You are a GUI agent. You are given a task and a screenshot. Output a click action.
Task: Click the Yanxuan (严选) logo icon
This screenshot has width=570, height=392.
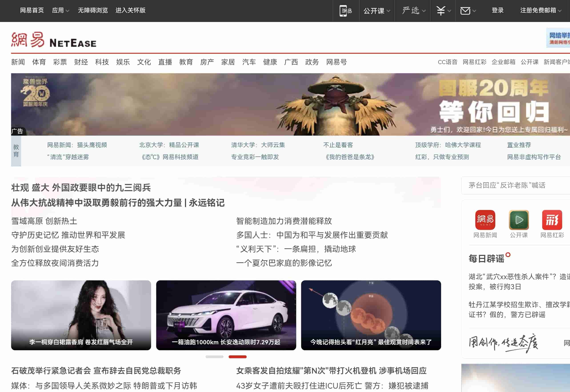pos(410,11)
